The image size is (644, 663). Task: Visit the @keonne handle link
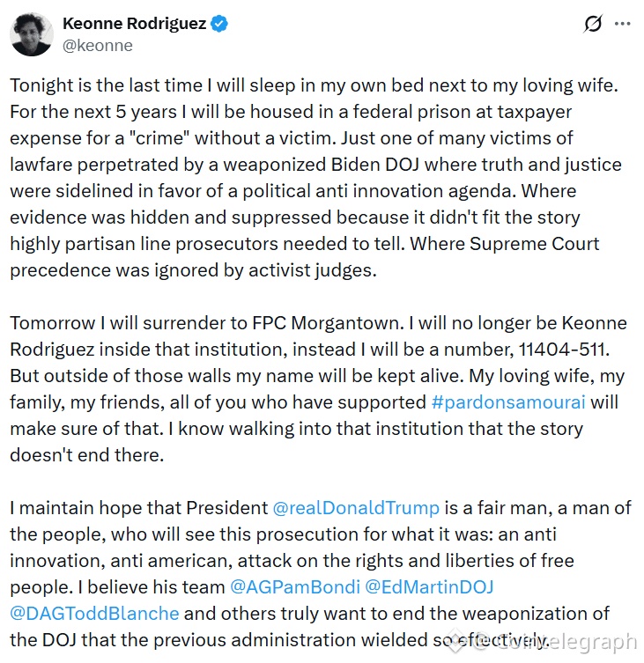pos(98,46)
